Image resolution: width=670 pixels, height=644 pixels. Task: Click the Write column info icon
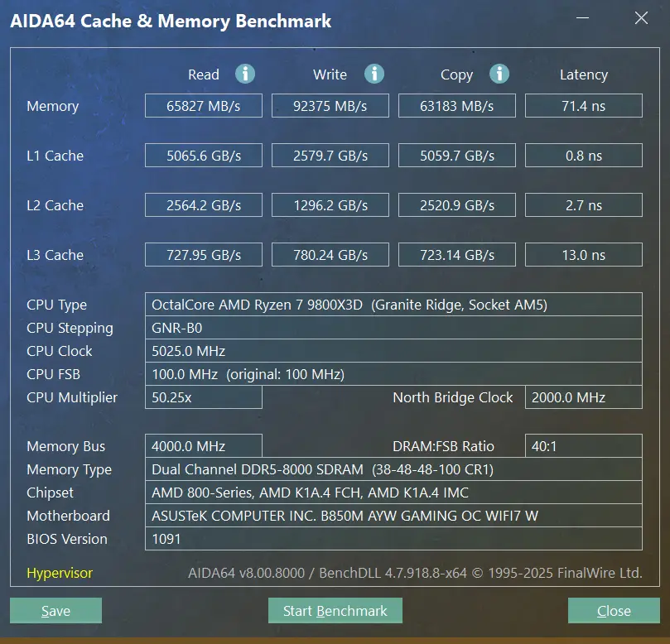pos(374,74)
